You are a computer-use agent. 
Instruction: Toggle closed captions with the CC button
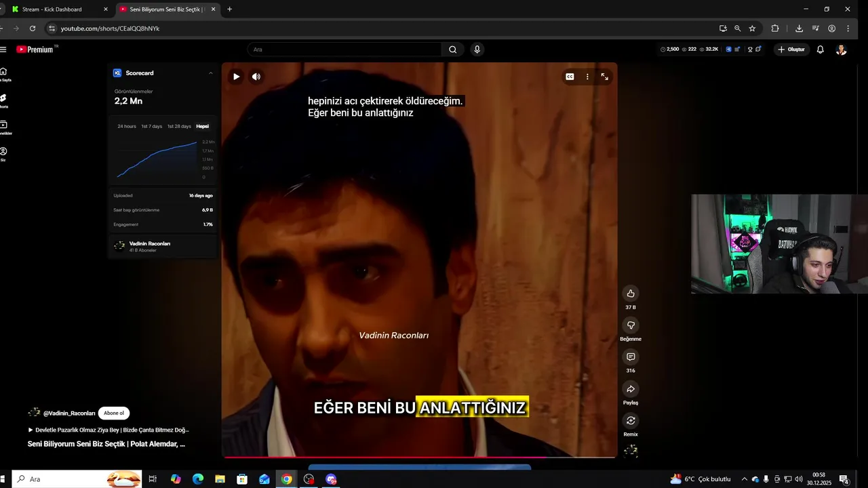tap(570, 77)
